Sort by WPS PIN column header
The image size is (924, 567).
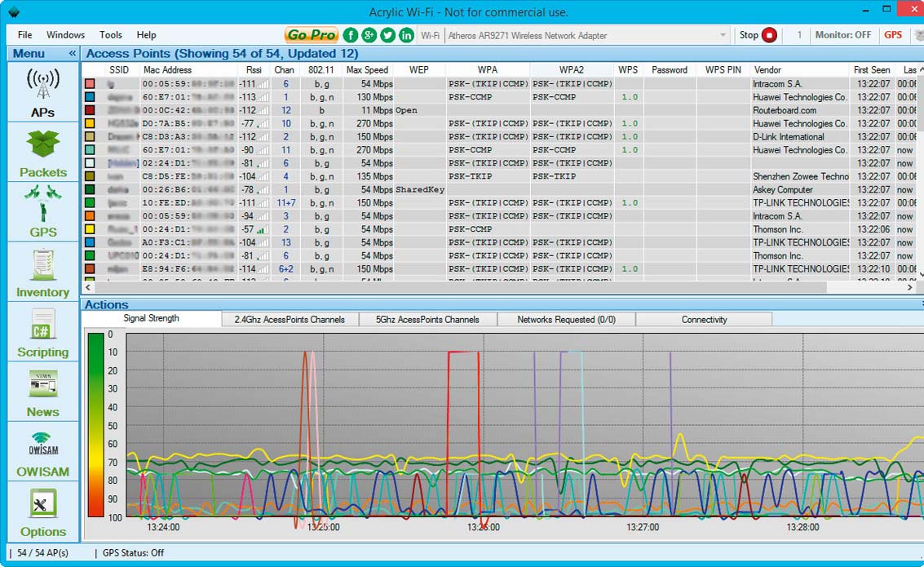[x=723, y=69]
